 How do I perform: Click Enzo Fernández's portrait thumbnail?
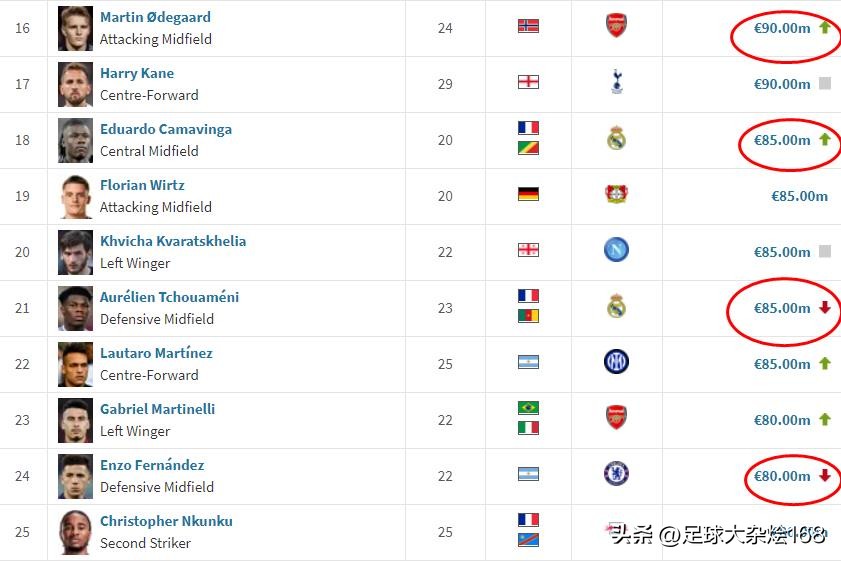point(76,476)
